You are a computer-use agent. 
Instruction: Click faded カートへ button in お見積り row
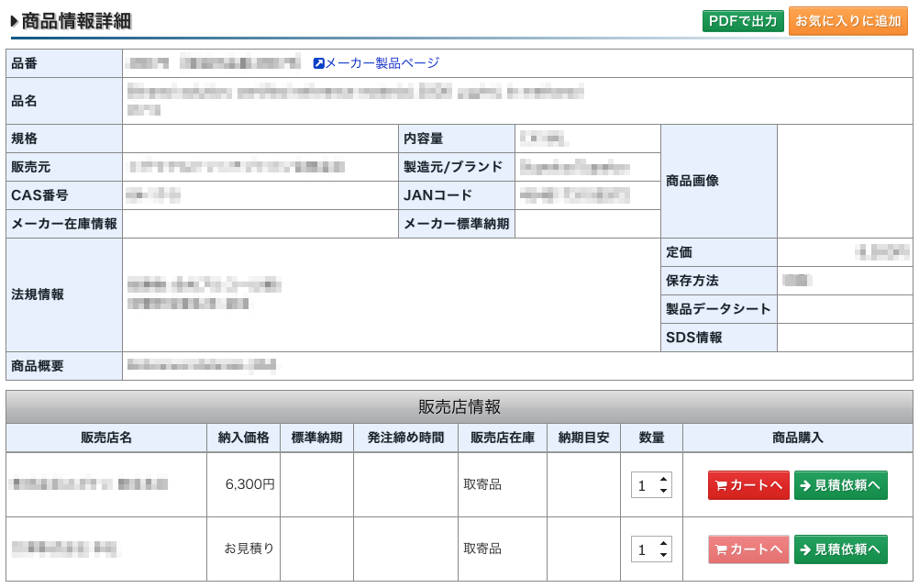coord(748,549)
